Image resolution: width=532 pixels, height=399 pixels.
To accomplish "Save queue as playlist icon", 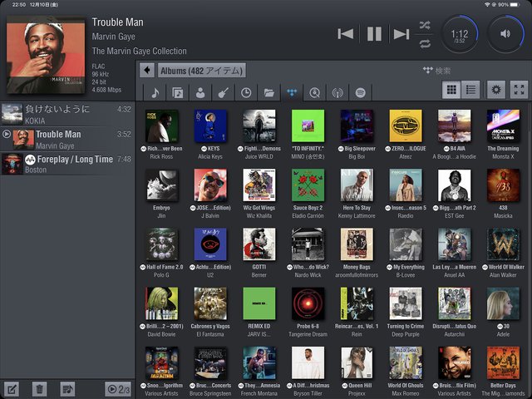I will pyautogui.click(x=67, y=388).
